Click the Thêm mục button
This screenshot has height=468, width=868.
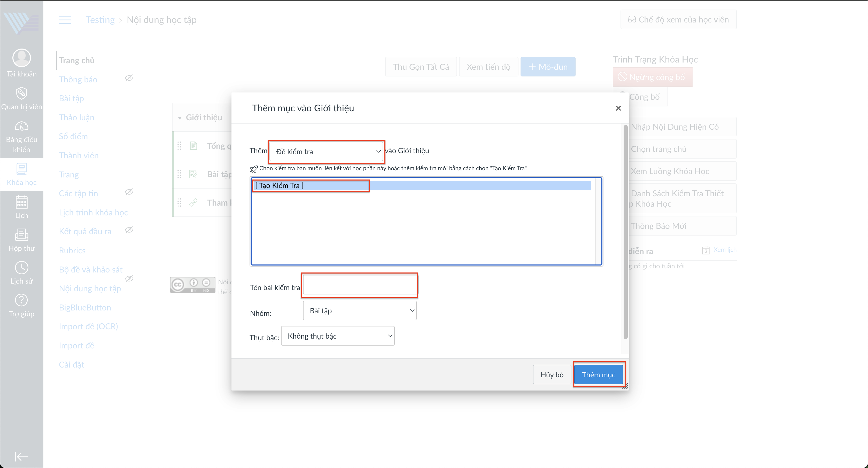point(599,375)
